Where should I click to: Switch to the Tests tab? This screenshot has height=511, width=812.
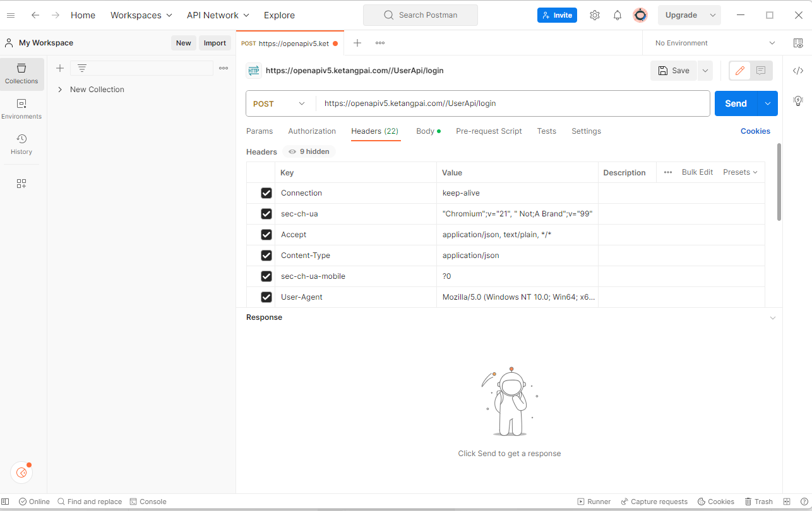point(547,131)
